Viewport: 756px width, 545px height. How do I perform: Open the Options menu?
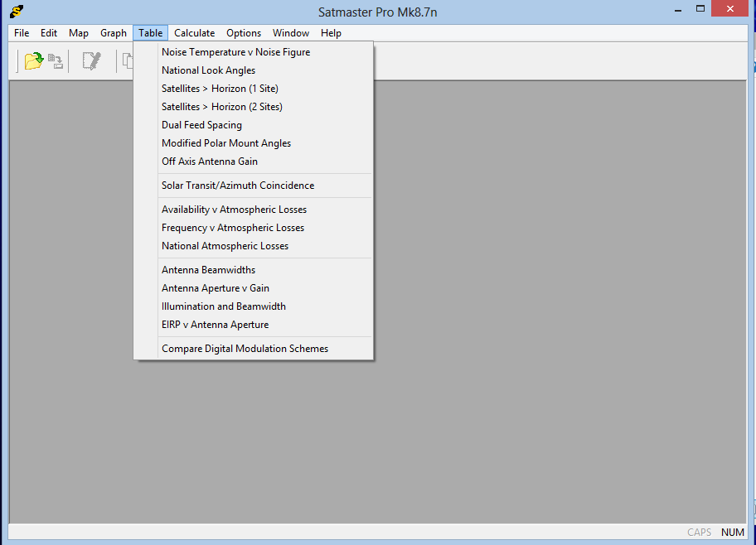pyautogui.click(x=244, y=33)
